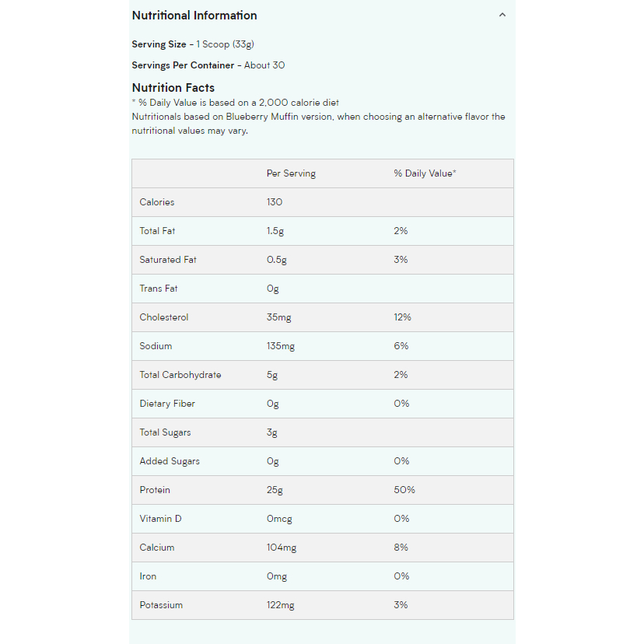Viewport: 644px width, 644px height.
Task: Click the Total Fat row label
Action: click(x=157, y=231)
